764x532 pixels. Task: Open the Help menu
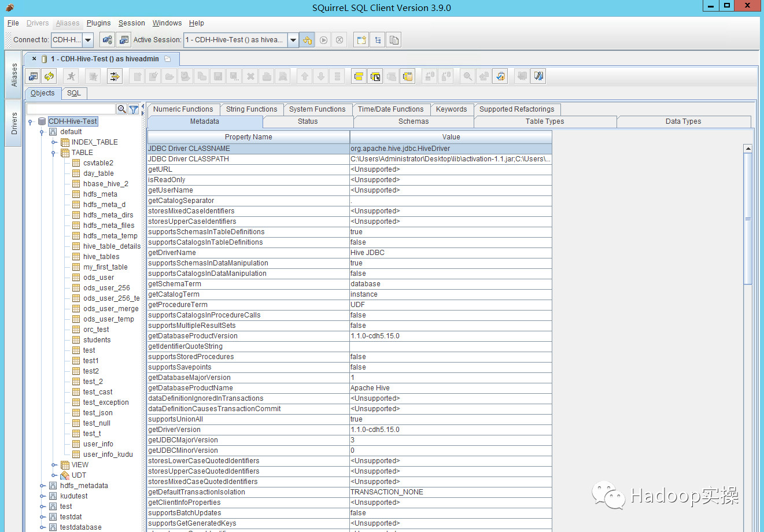pyautogui.click(x=197, y=23)
